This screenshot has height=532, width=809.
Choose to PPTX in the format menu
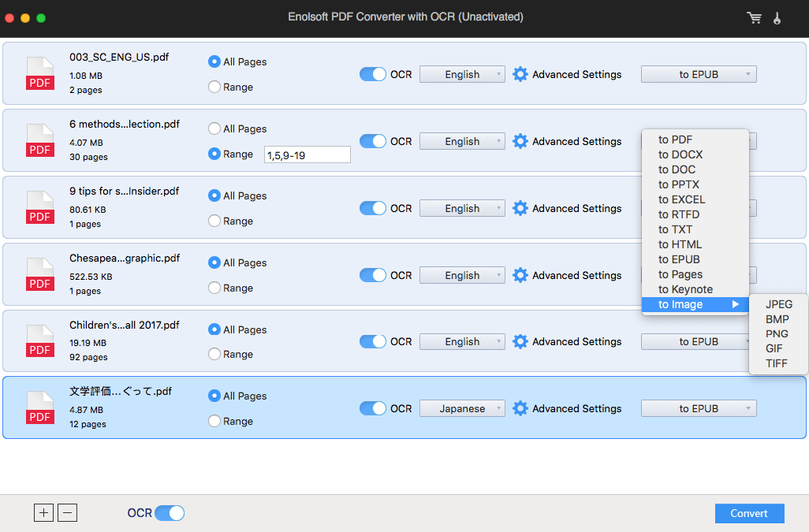(695, 184)
